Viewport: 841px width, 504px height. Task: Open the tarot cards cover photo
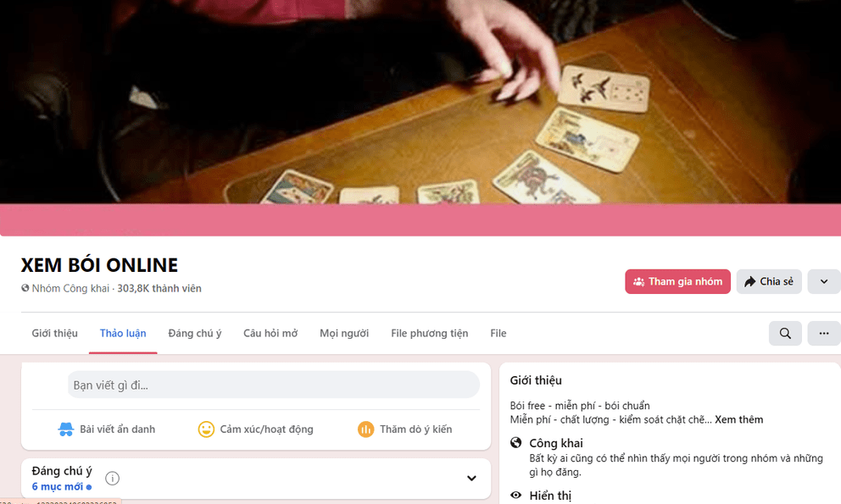(x=420, y=102)
